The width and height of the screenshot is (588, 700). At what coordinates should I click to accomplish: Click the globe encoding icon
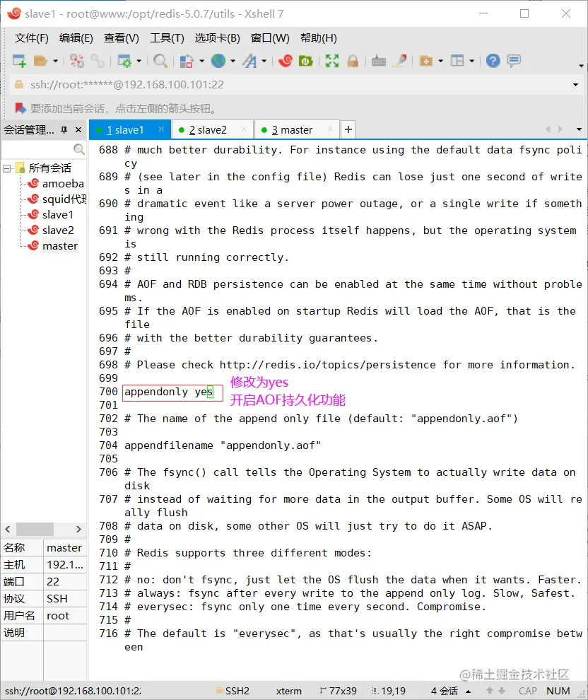click(218, 61)
